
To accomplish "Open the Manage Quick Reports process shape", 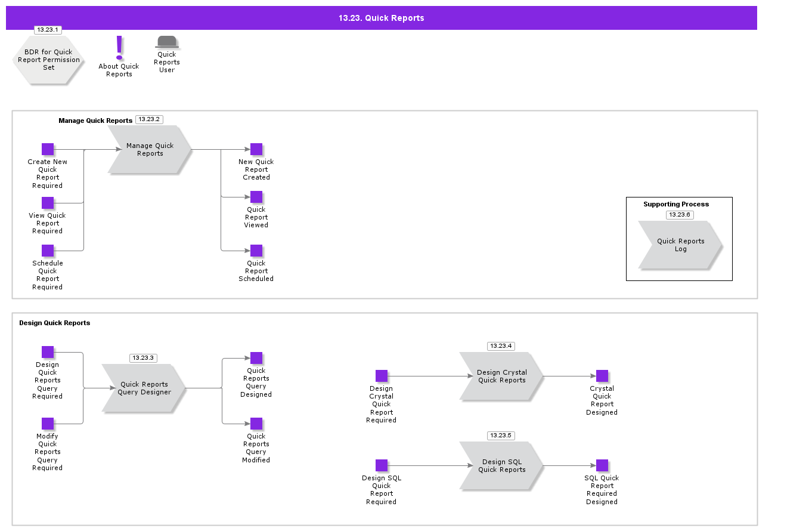I will (149, 150).
